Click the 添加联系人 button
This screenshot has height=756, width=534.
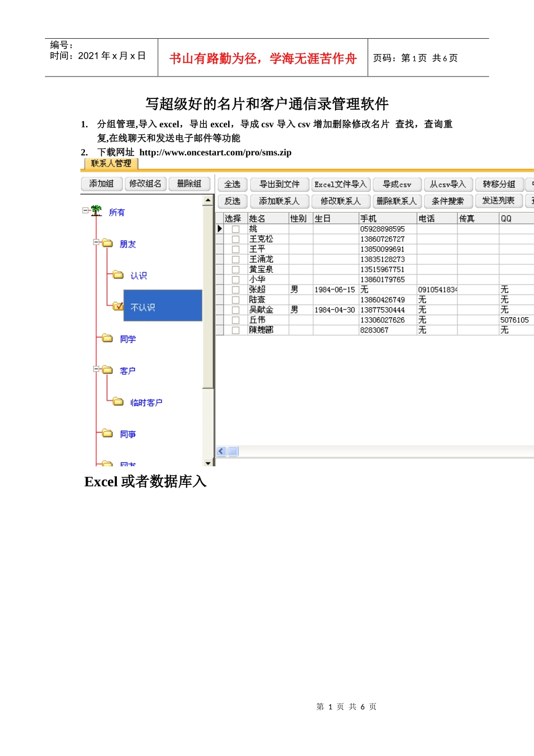[279, 201]
